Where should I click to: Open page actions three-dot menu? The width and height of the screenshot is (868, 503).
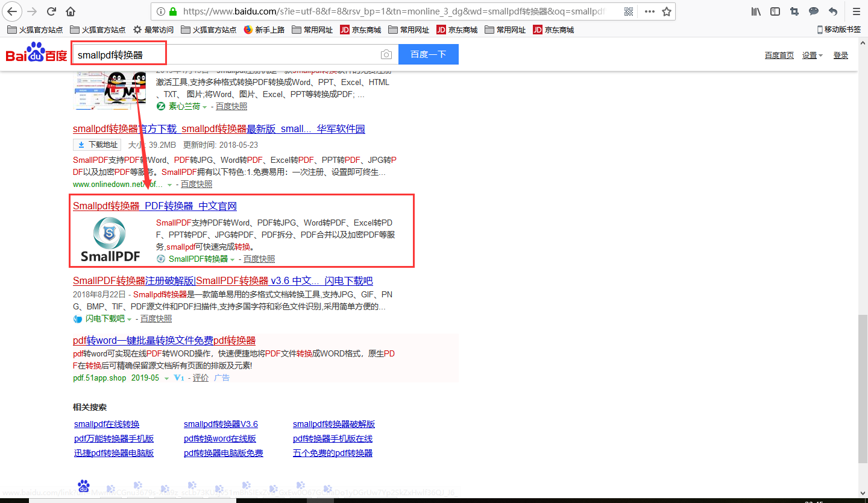[649, 11]
